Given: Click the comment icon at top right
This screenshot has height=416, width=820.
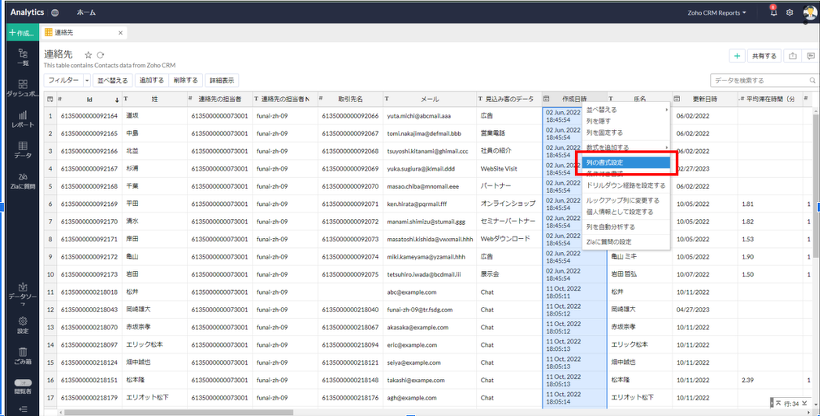Looking at the screenshot, I should (x=810, y=56).
